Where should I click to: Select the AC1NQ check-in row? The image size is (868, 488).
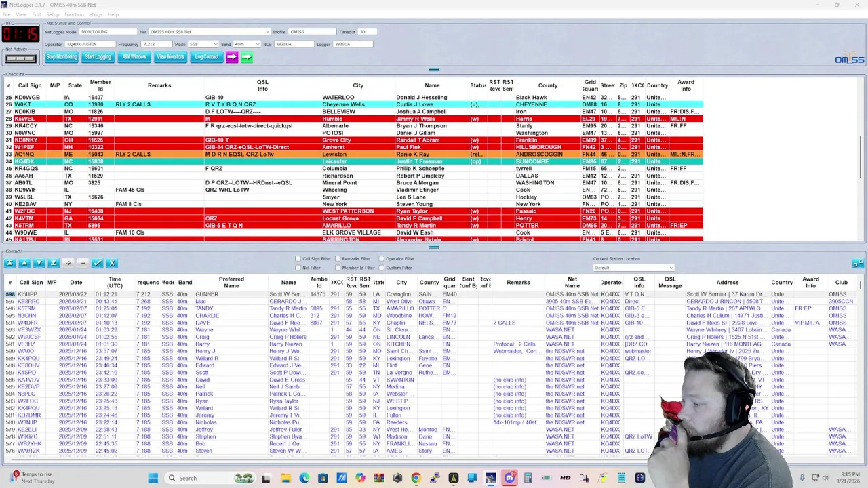tap(353, 155)
